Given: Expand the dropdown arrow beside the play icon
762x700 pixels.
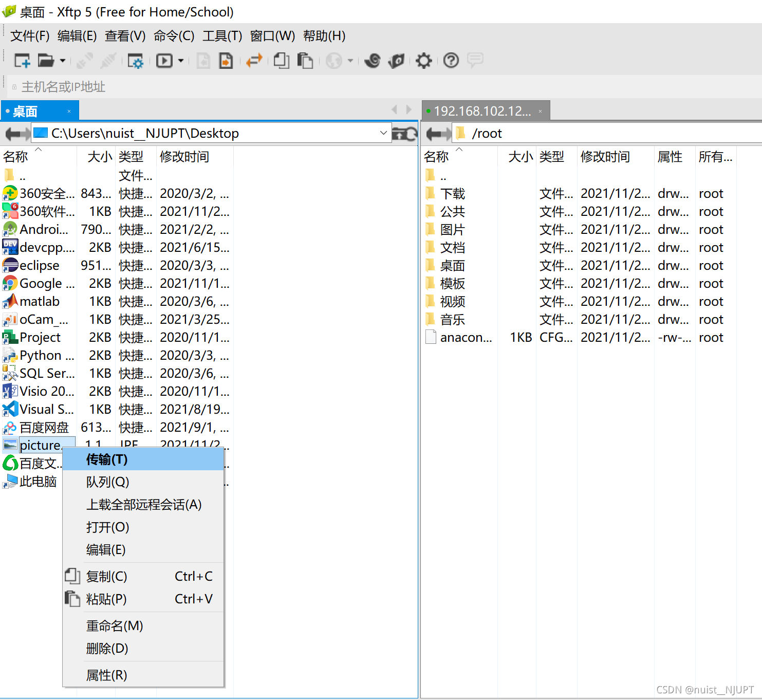Looking at the screenshot, I should [181, 61].
